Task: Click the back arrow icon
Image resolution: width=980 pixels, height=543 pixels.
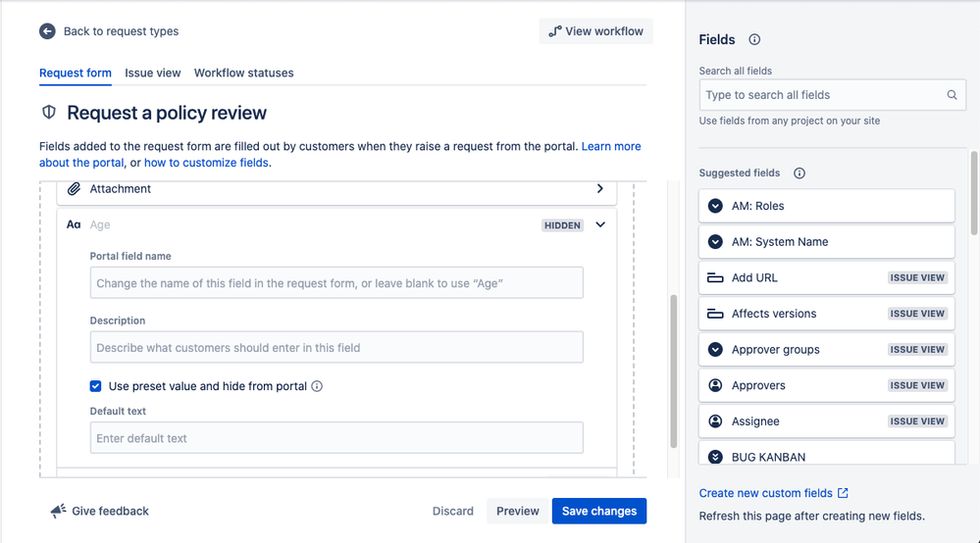Action: pyautogui.click(x=47, y=31)
